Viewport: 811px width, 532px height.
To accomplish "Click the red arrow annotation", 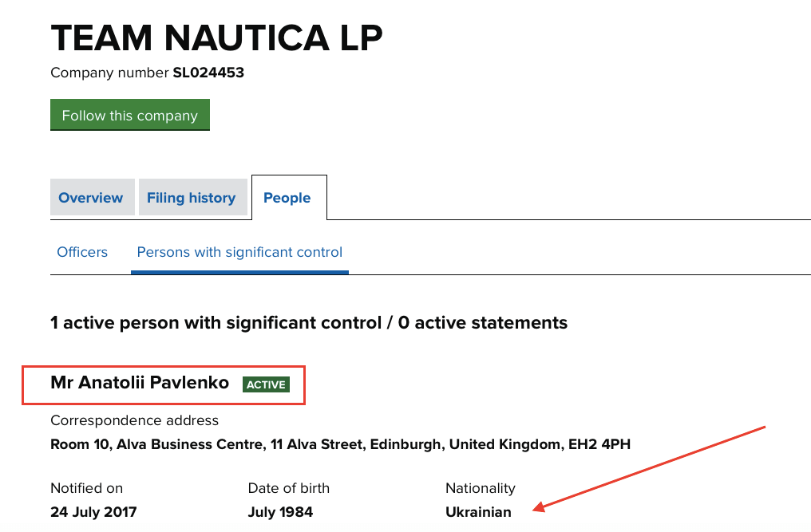I will point(651,468).
